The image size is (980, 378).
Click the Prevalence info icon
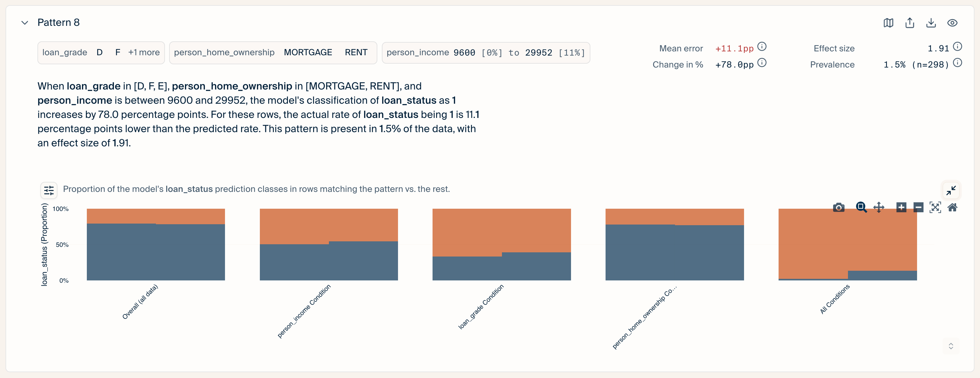(957, 62)
